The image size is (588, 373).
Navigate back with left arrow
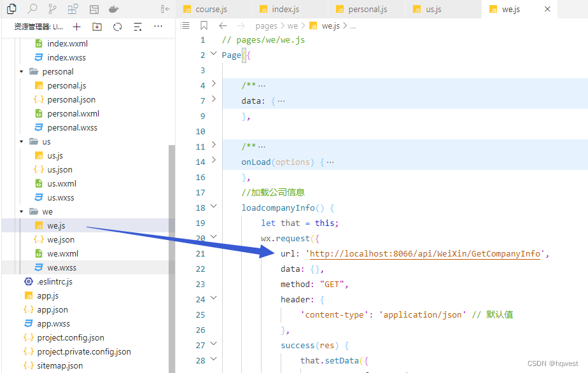pyautogui.click(x=223, y=25)
